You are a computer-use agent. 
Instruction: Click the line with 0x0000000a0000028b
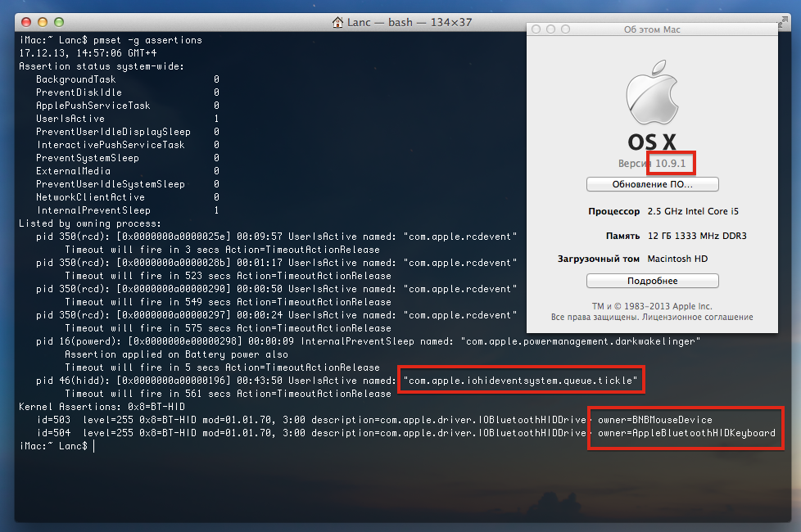point(276,263)
